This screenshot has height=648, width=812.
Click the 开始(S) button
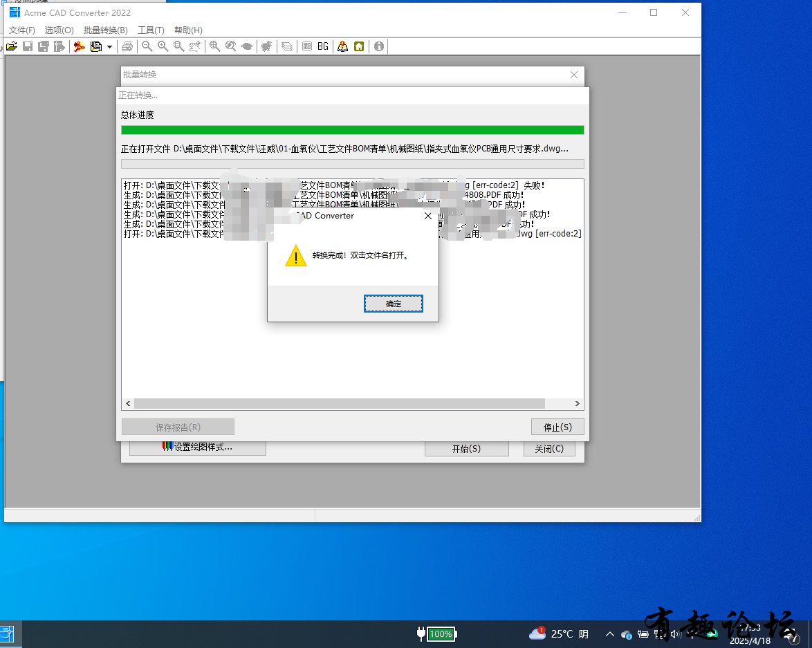pyautogui.click(x=467, y=449)
